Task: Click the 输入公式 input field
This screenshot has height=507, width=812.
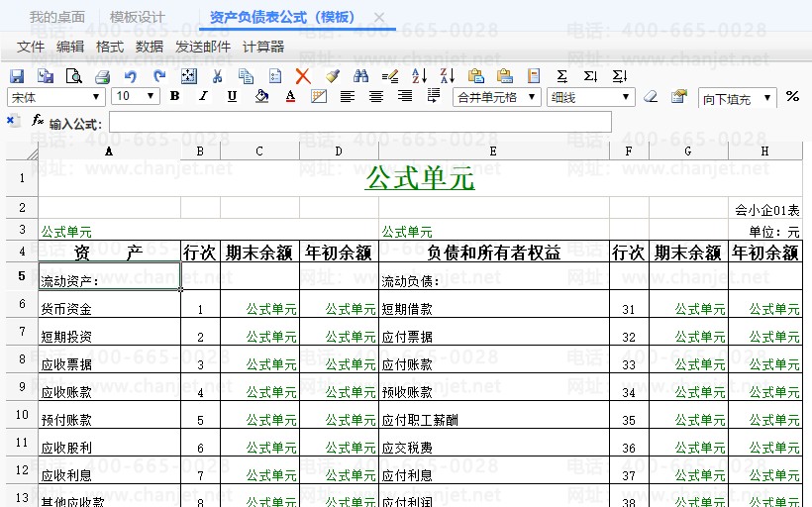Action: pyautogui.click(x=360, y=122)
